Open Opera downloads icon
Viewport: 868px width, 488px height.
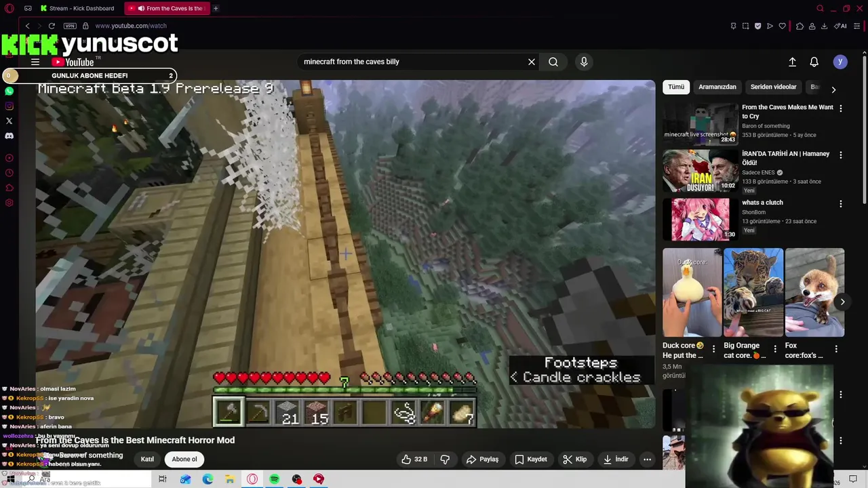point(824,26)
